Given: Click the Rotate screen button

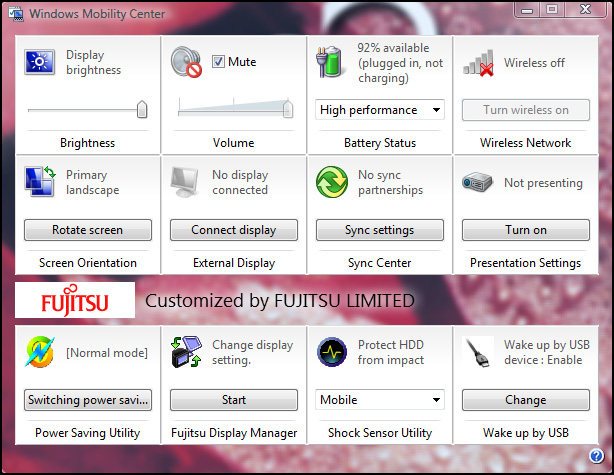Looking at the screenshot, I should click(x=88, y=229).
